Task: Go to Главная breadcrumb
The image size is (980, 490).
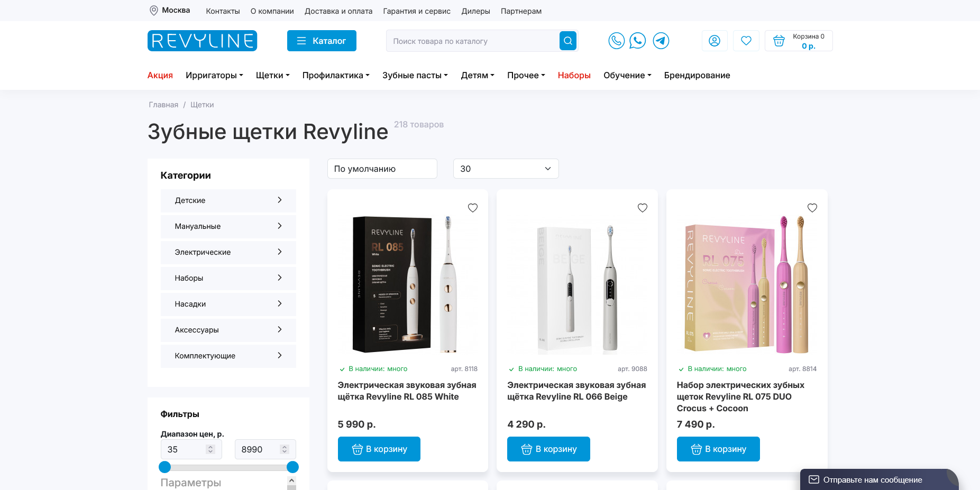Action: pyautogui.click(x=163, y=105)
